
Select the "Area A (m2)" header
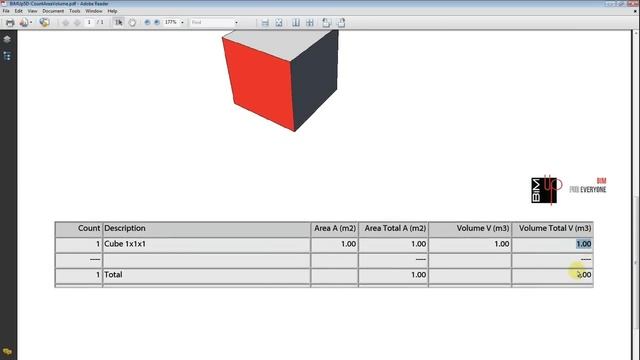tap(335, 229)
